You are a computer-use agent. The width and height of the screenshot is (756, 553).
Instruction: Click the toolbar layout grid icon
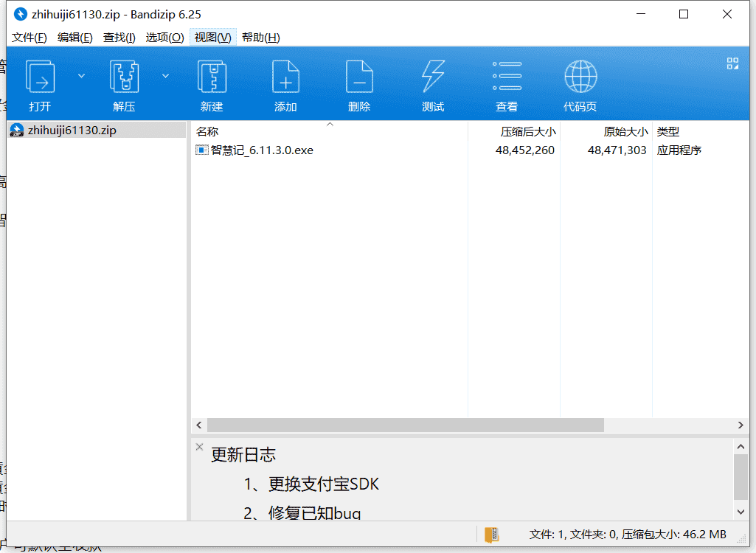732,63
